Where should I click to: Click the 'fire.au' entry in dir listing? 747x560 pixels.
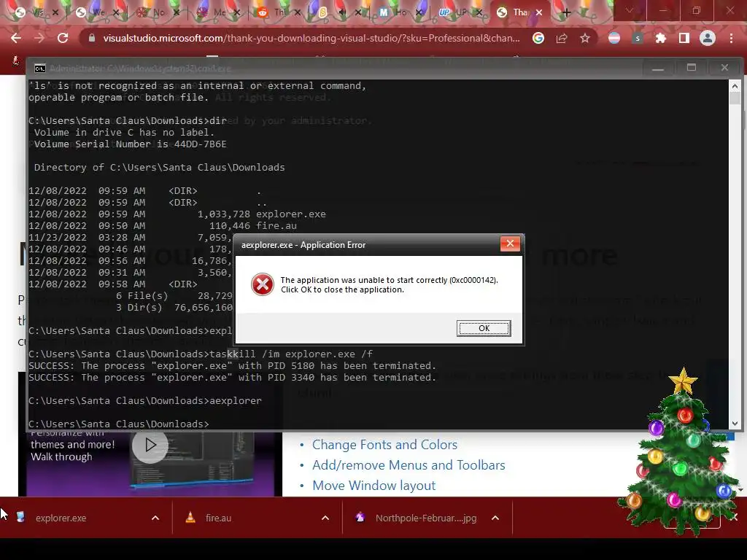pos(276,226)
